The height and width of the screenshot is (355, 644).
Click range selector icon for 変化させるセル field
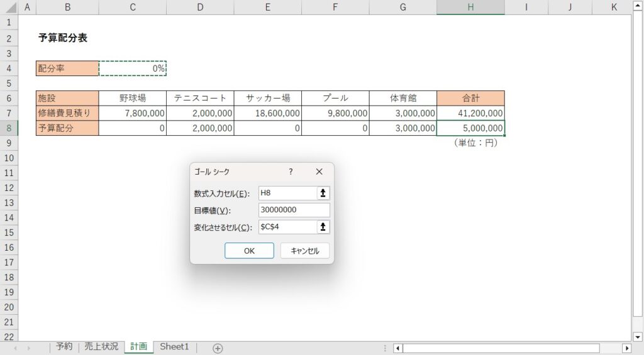pos(323,227)
